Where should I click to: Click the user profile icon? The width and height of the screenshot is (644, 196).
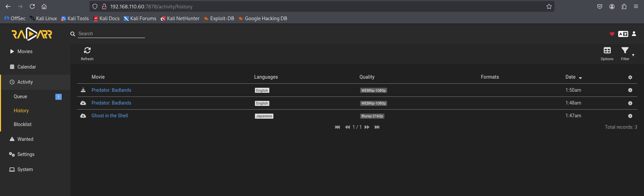634,34
